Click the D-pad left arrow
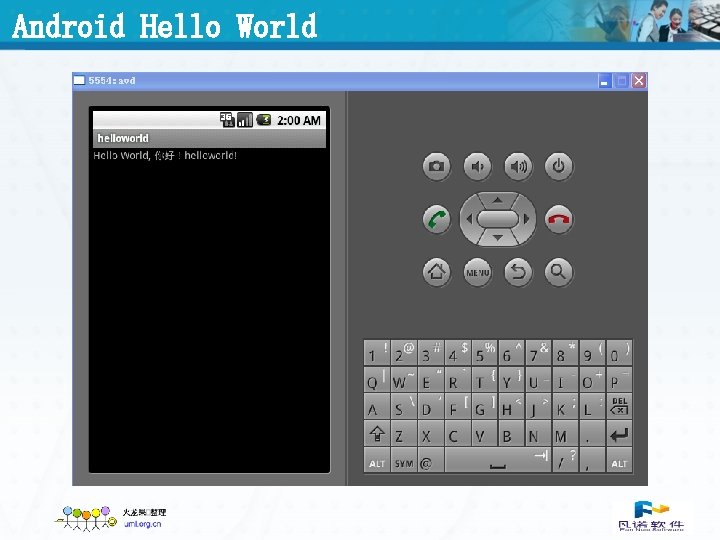Screen dimensions: 720x540 [x=469, y=219]
